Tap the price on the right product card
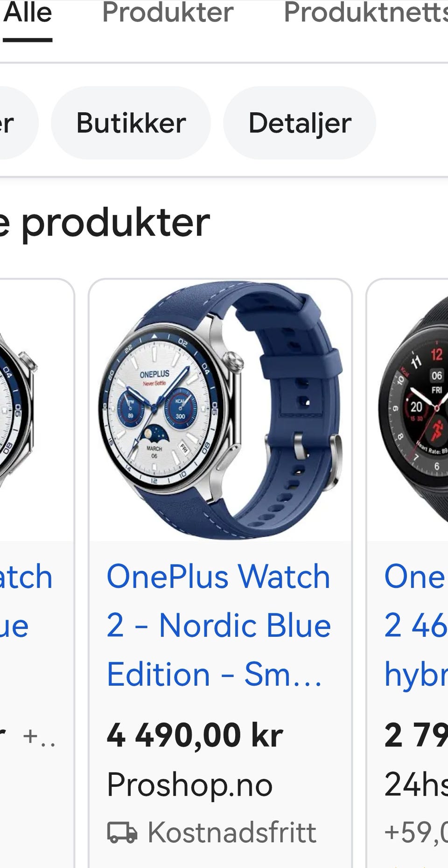This screenshot has height=868, width=448. coord(416,735)
